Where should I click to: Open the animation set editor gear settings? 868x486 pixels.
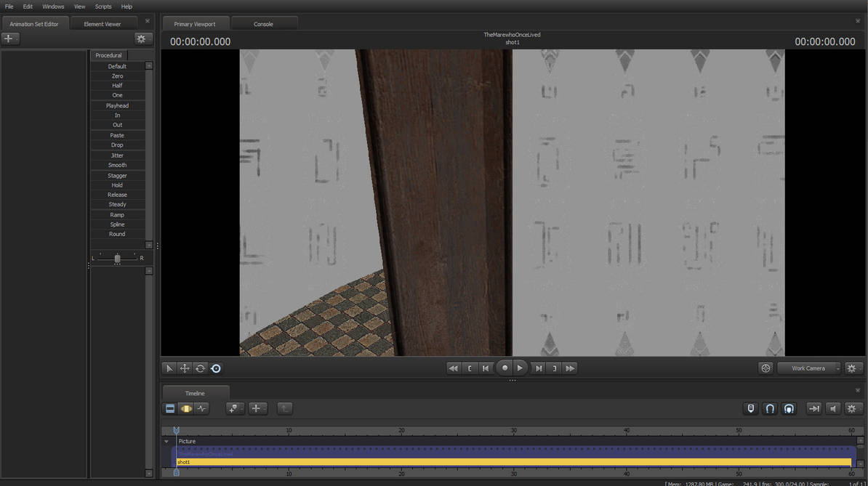click(x=142, y=39)
